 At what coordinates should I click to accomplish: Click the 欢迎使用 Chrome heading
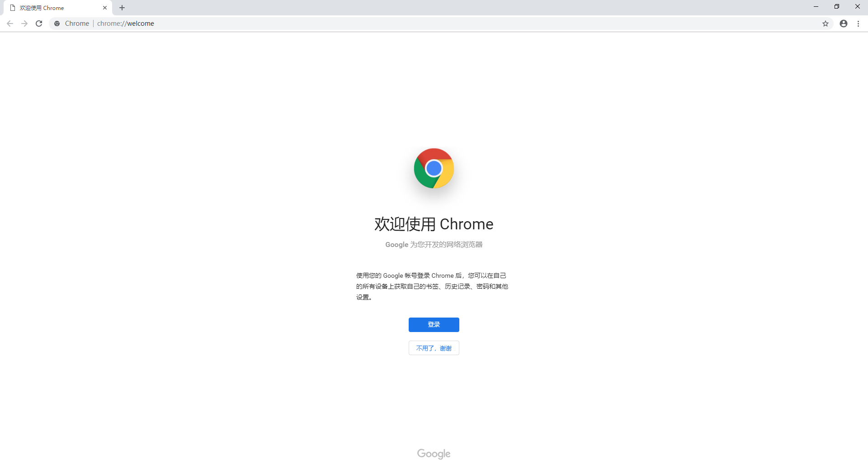(434, 224)
